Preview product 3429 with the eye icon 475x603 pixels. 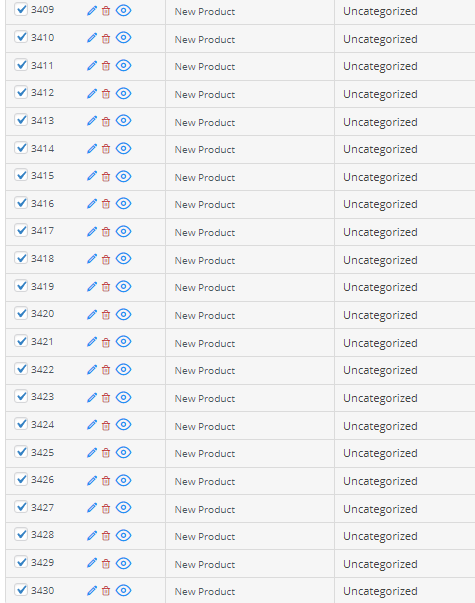tap(123, 563)
